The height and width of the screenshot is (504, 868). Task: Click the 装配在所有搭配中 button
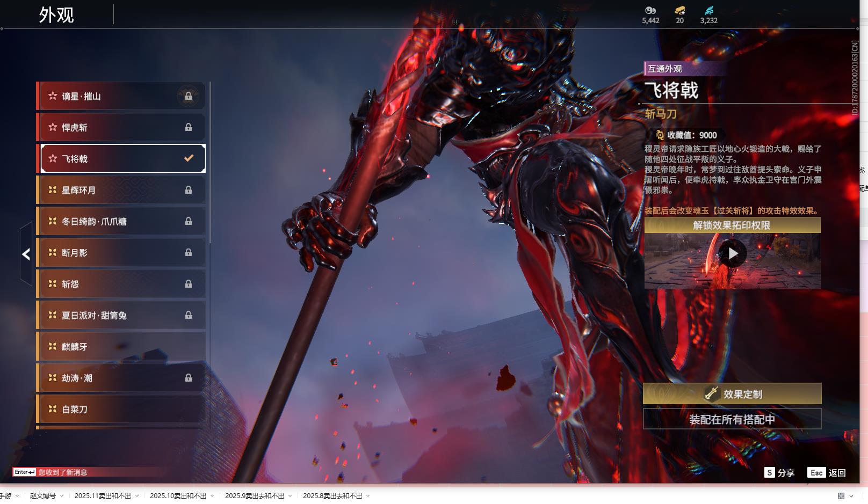click(x=732, y=419)
